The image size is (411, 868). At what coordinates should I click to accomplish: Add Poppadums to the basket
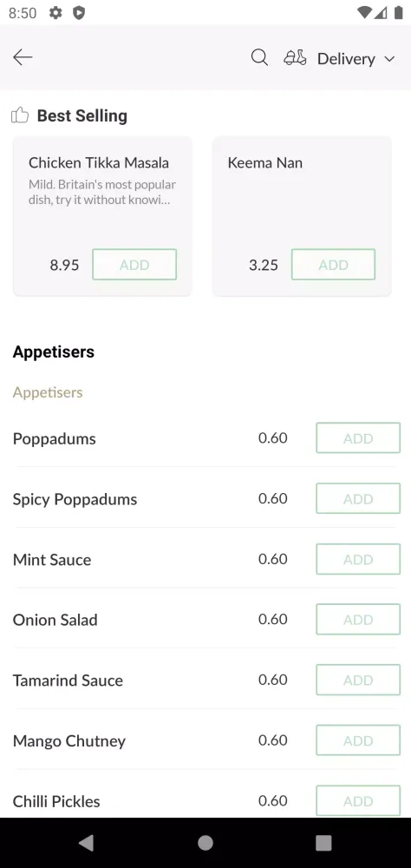358,437
